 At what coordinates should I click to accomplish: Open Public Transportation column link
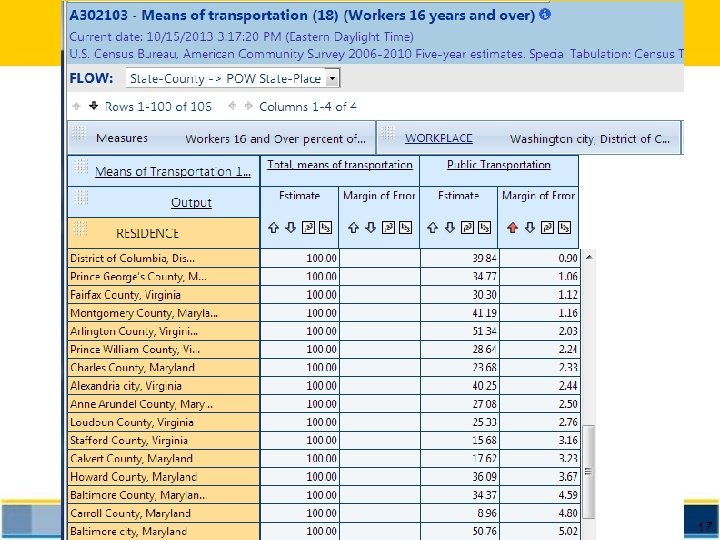tap(499, 164)
